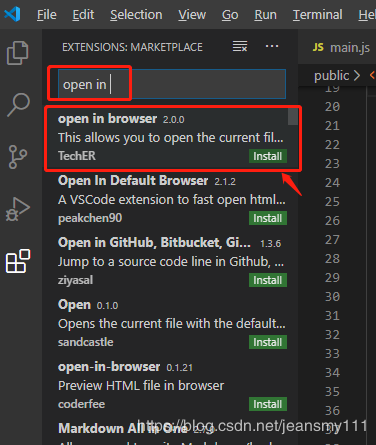Install the open in browser extension
This screenshot has width=376, height=445.
[268, 156]
